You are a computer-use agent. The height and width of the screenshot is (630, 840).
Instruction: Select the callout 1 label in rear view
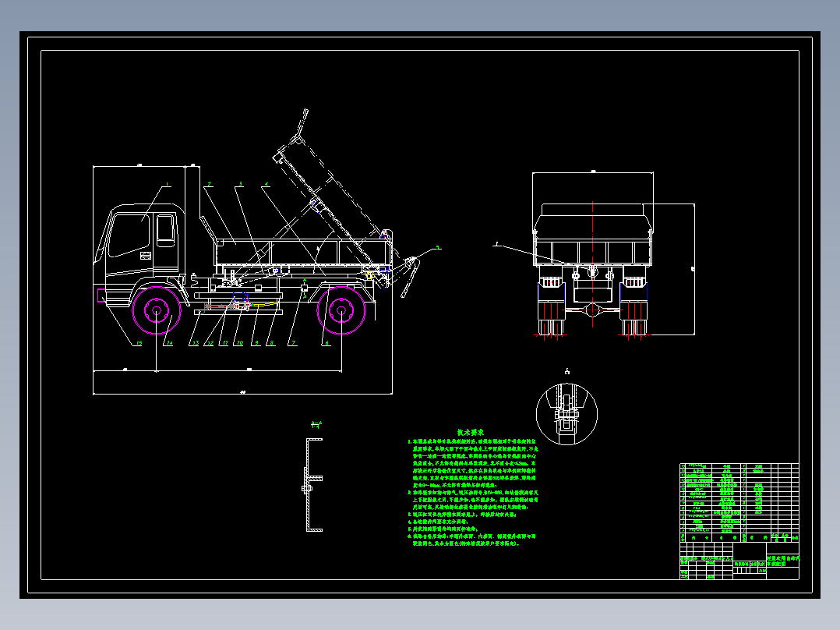[x=496, y=244]
